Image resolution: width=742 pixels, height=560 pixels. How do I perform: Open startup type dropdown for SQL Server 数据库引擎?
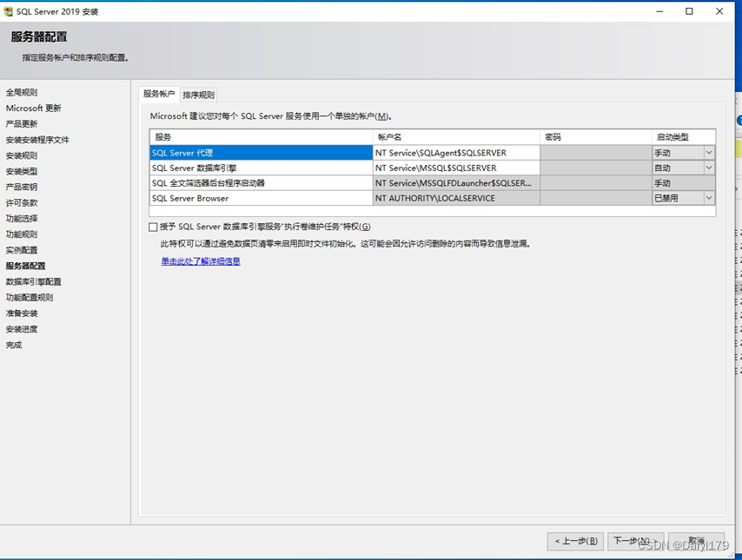coord(708,168)
